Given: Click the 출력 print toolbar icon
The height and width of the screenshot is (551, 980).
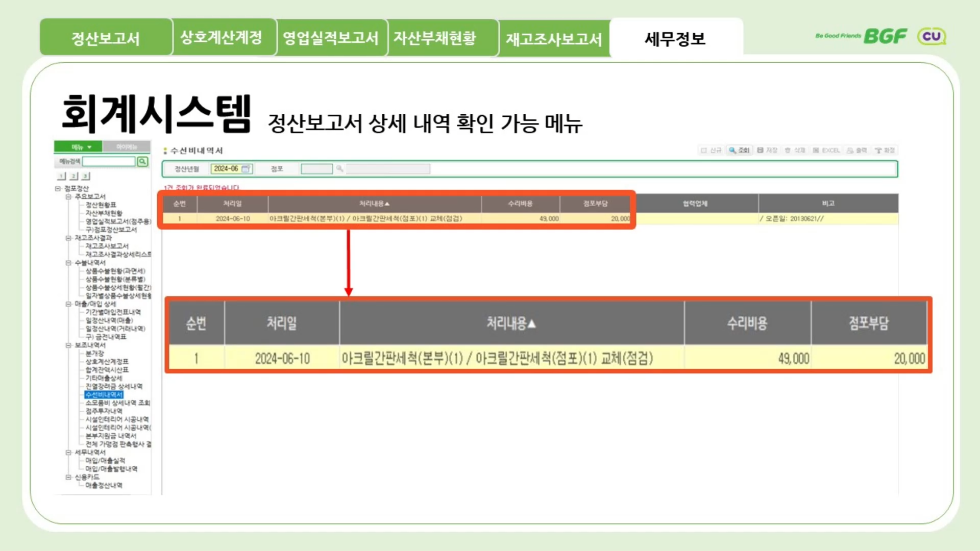Looking at the screenshot, I should [856, 150].
